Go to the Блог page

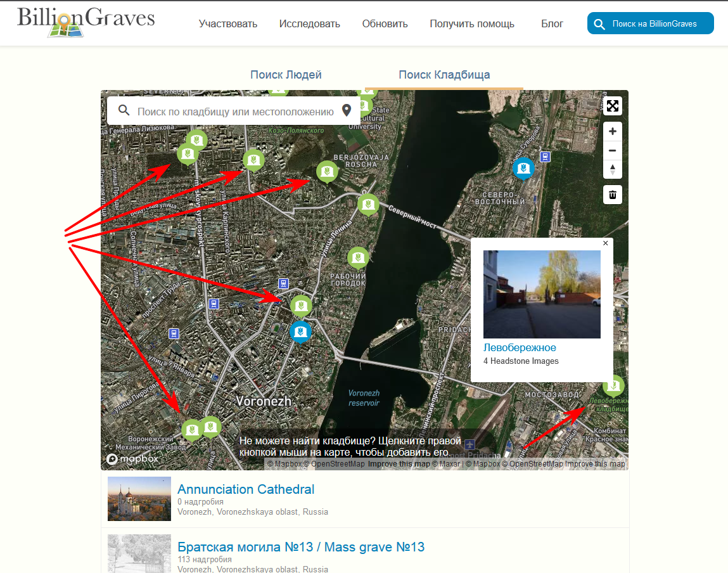(552, 23)
